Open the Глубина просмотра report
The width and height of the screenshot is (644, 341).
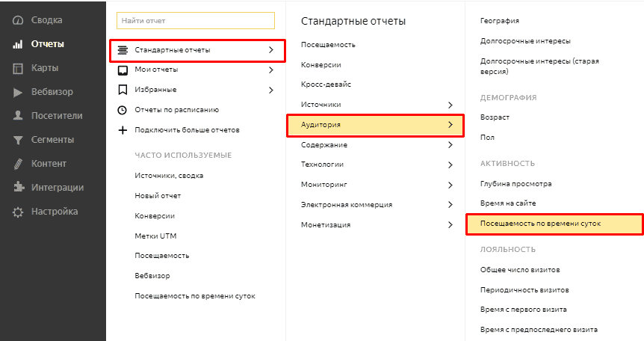pyautogui.click(x=515, y=183)
